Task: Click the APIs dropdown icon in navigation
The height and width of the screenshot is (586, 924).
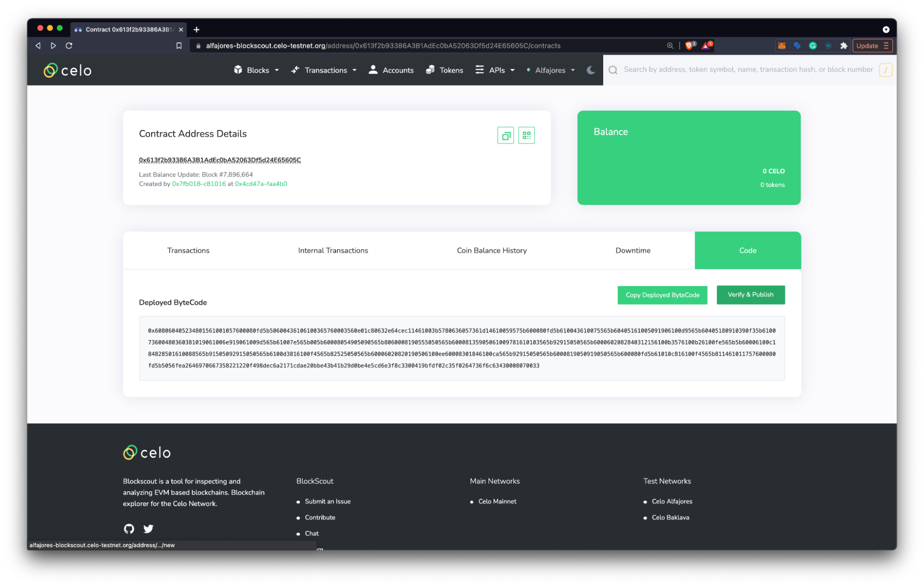Action: coord(511,70)
